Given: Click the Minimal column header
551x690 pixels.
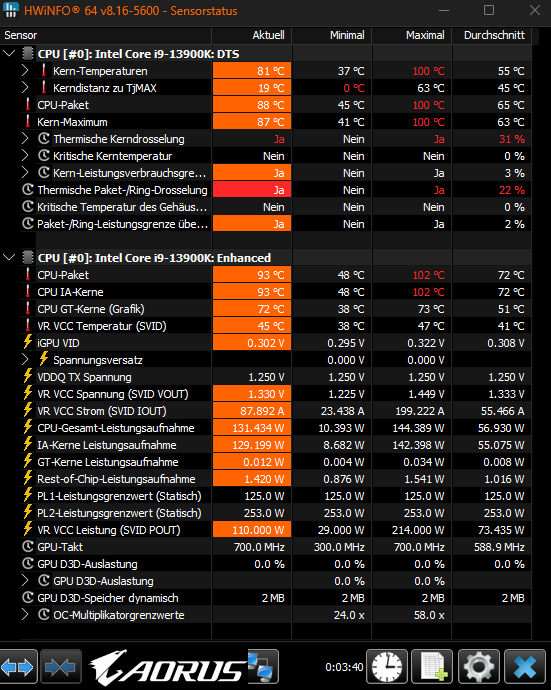Looking at the screenshot, I should (332, 35).
